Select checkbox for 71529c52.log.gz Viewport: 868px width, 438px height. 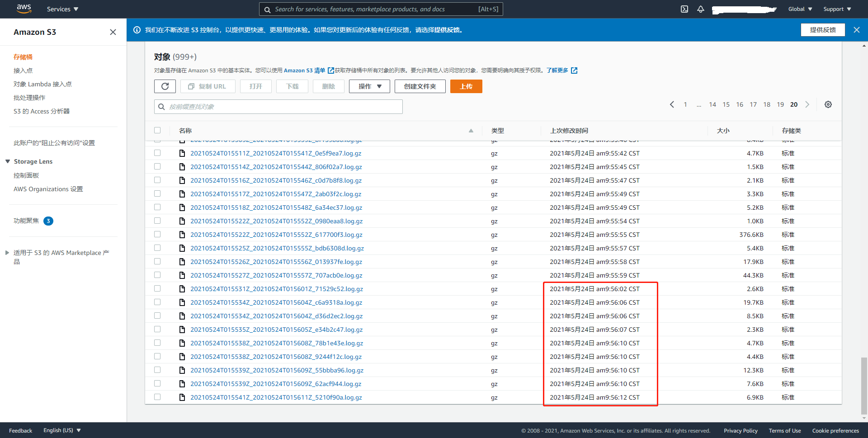click(157, 288)
